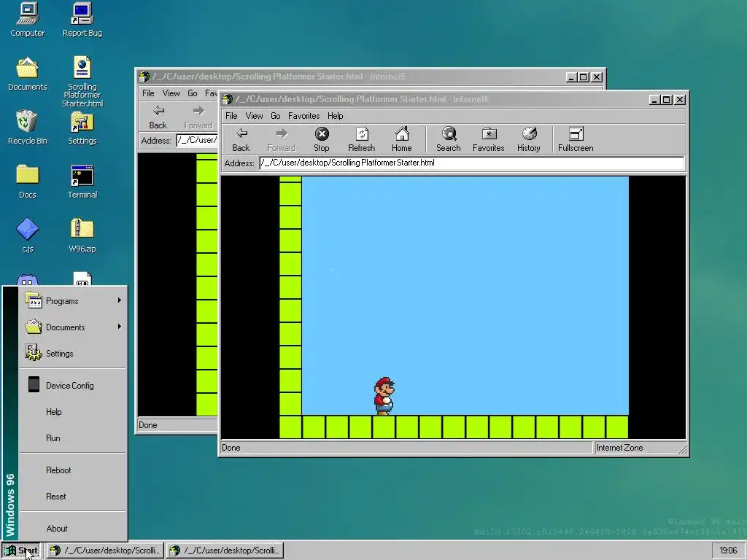Click taskbar clock showing 19:06
747x560 pixels.
pos(728,551)
